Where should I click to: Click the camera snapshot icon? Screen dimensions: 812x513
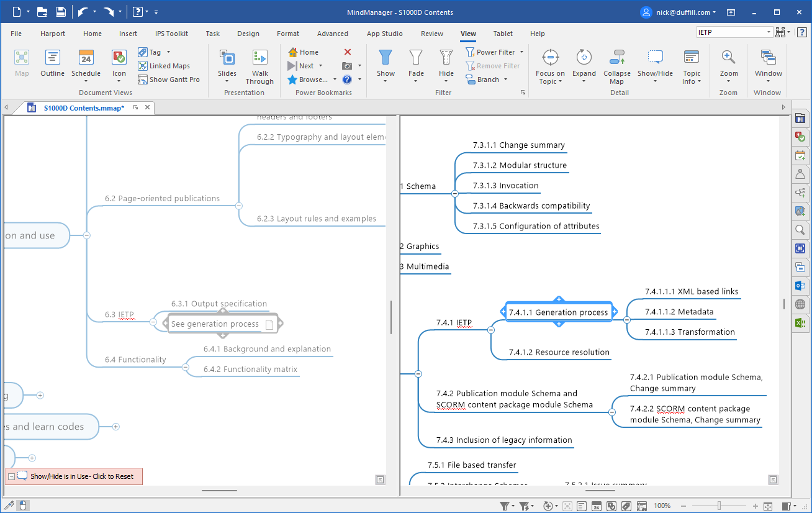(348, 66)
